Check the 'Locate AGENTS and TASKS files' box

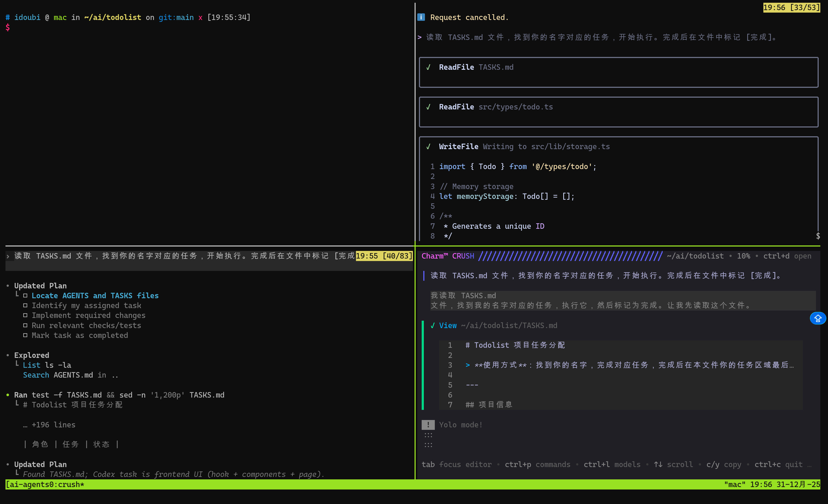tap(25, 296)
